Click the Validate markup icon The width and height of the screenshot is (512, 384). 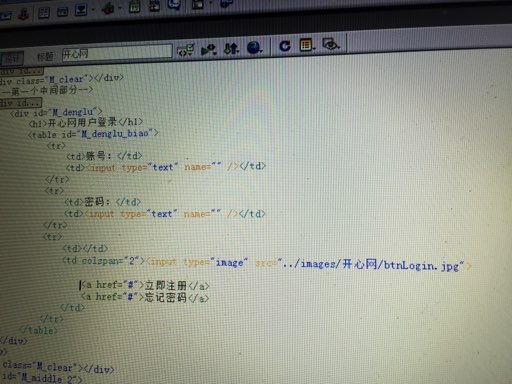point(185,50)
